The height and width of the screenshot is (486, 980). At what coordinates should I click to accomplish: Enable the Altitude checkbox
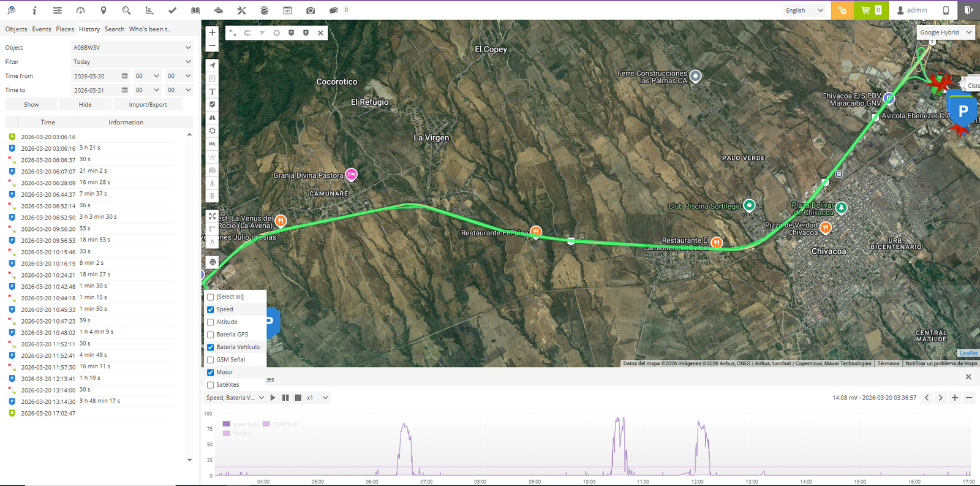click(211, 322)
